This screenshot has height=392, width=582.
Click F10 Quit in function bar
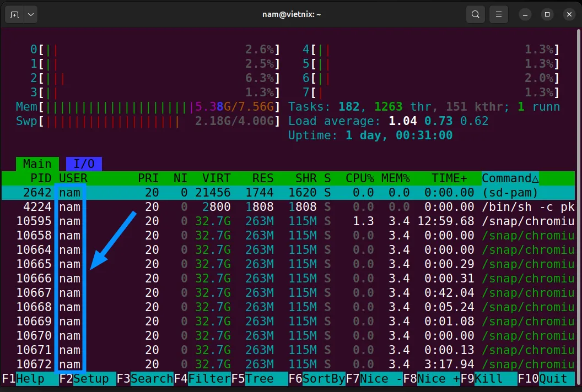546,379
